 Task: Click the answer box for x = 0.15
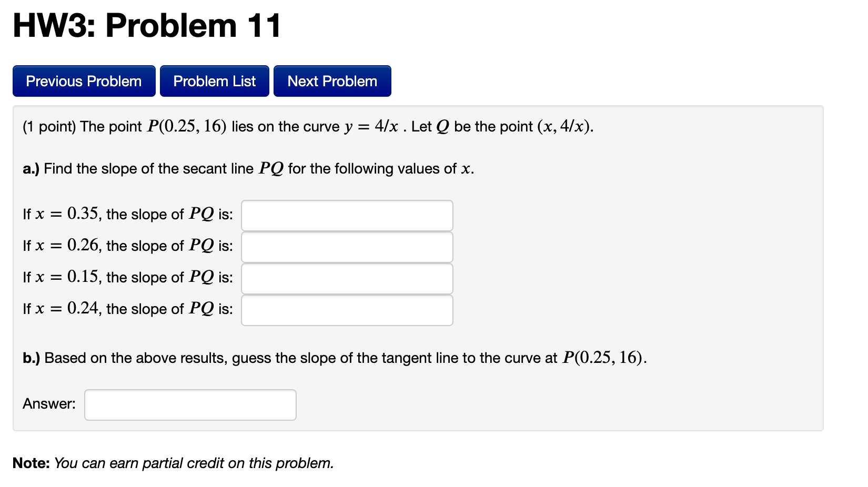click(347, 278)
